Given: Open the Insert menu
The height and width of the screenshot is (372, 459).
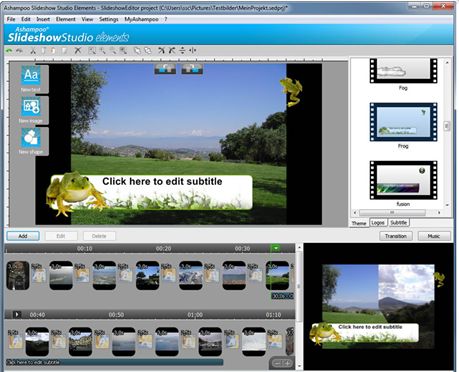Looking at the screenshot, I should point(43,19).
